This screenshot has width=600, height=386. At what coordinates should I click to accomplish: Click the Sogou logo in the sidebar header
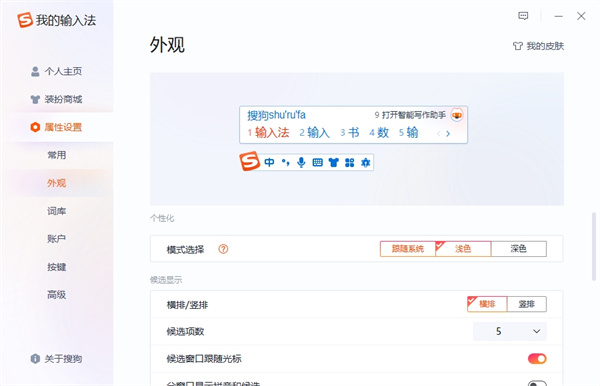(x=25, y=20)
